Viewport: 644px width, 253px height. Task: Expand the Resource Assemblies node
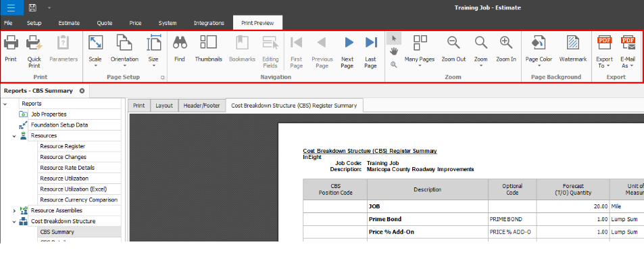point(14,210)
